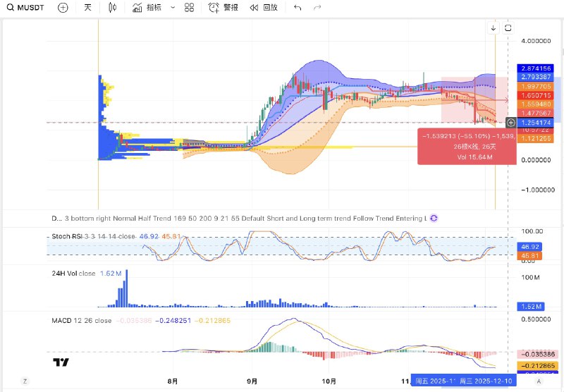This screenshot has height=392, width=564.
Task: Open the layout templates grid icon
Action: coord(189,8)
